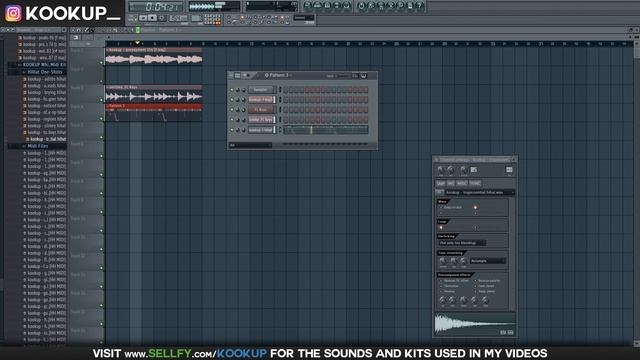Click the first window shortcut icon in top toolbar
The width and height of the screenshot is (640, 360).
pyautogui.click(x=307, y=5)
